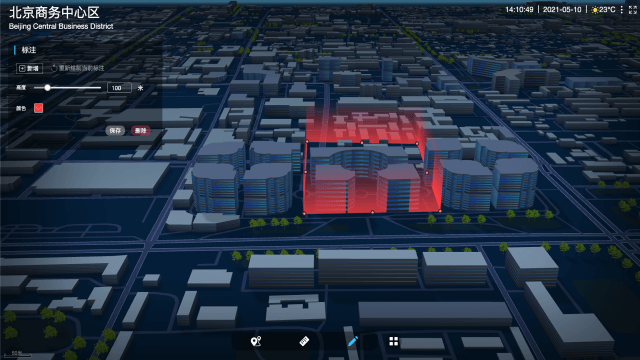Click the redraw icon beside 新增

tap(54, 68)
